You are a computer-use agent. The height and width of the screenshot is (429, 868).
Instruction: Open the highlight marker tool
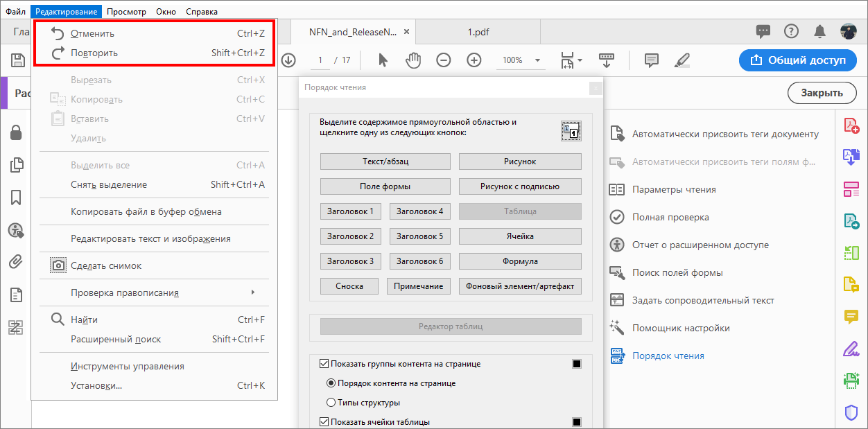point(682,60)
